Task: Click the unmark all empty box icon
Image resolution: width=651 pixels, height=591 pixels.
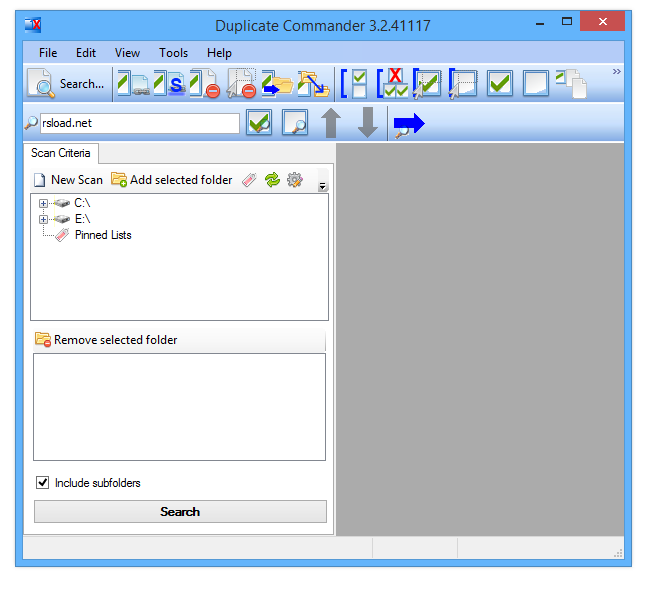Action: click(536, 84)
